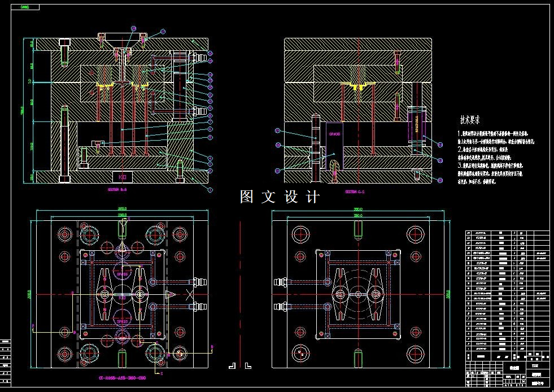Screen dimensions: 554x392
Task: Click part balloon 1 at section B-B bottom right
Action: click(210, 190)
